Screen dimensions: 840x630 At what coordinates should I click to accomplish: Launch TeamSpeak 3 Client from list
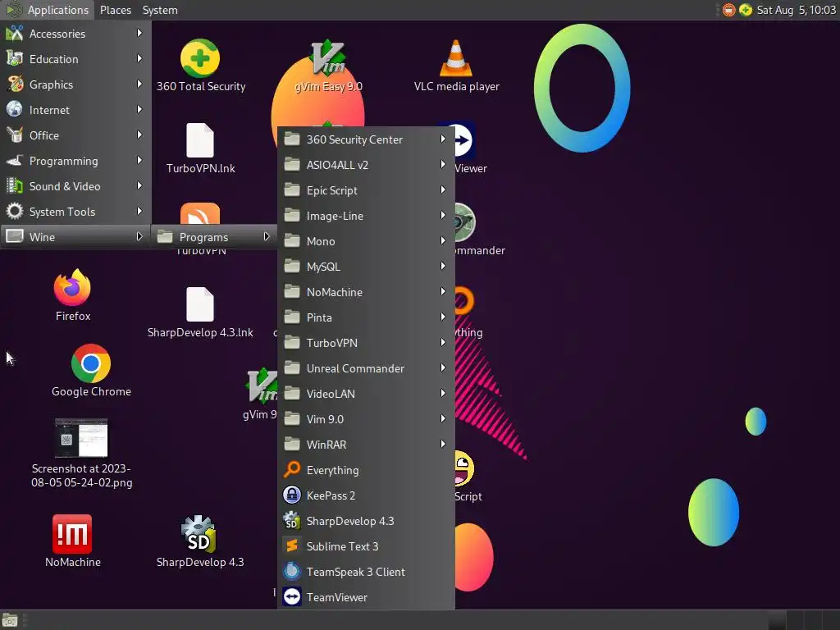click(x=366, y=572)
